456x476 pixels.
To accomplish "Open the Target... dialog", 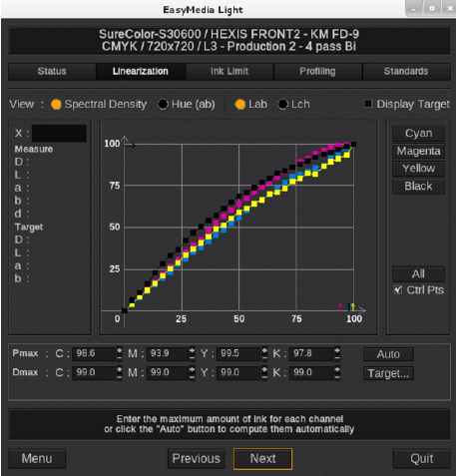I will (388, 373).
